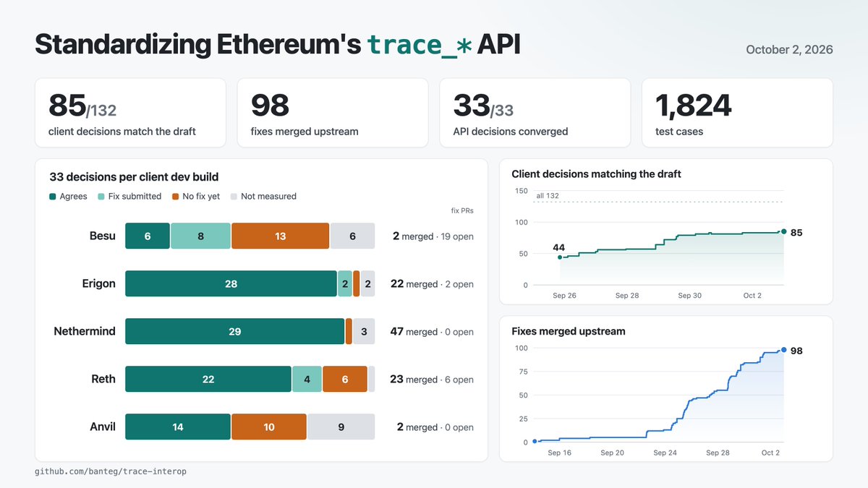Select the Besu Not measured gray segment
This screenshot has width=868, height=488.
tap(352, 236)
